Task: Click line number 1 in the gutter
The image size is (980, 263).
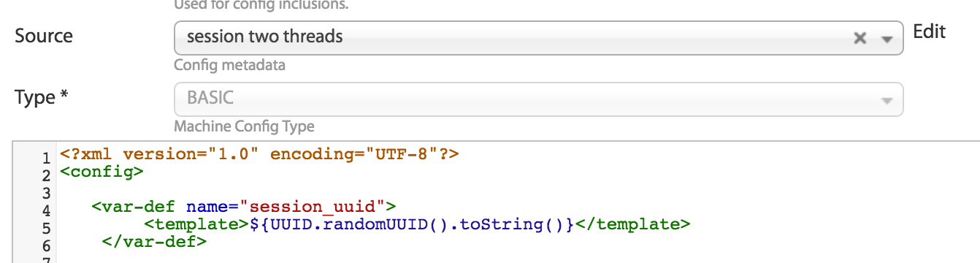Action: tap(45, 158)
